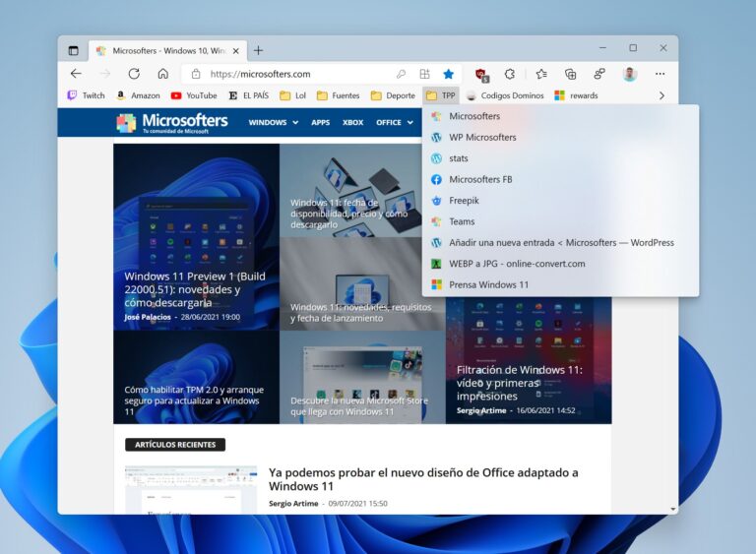Select Microsofters in TPP folder menu

pyautogui.click(x=560, y=116)
